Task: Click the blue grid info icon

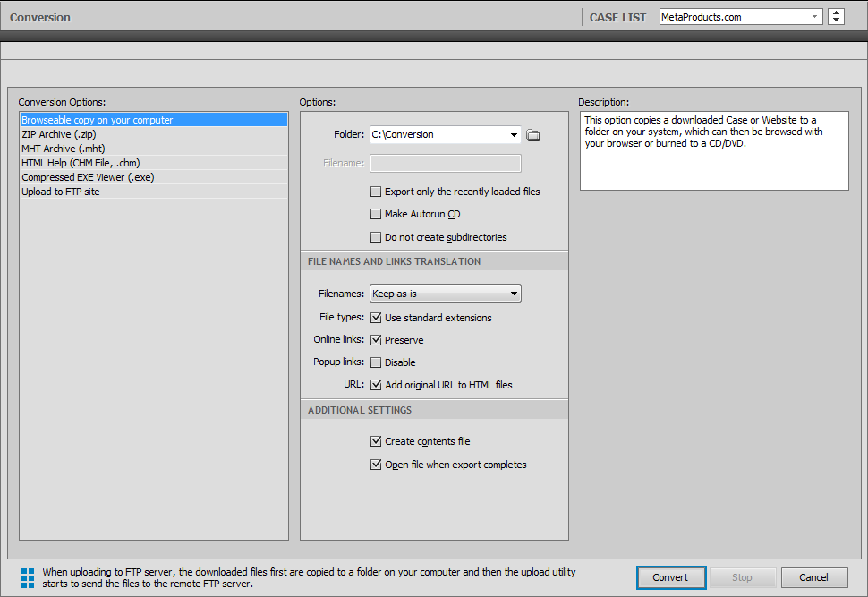Action: (x=27, y=577)
